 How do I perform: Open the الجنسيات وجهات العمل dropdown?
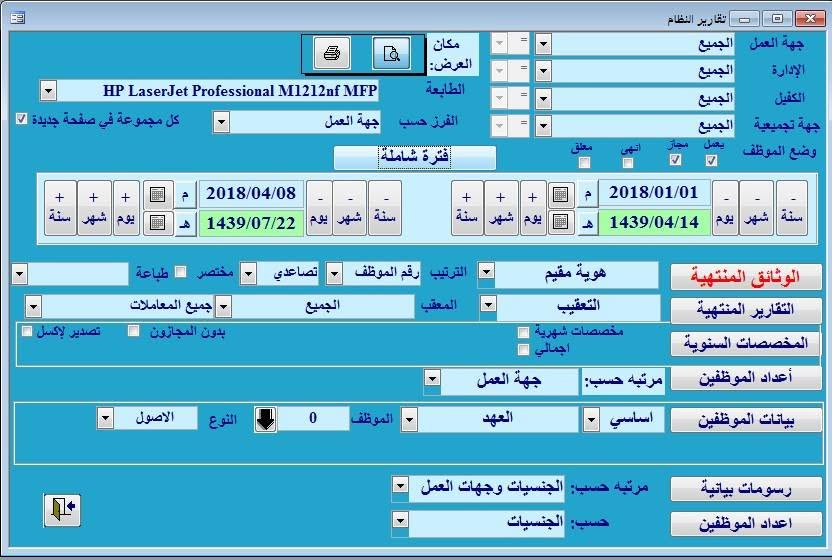click(x=400, y=486)
